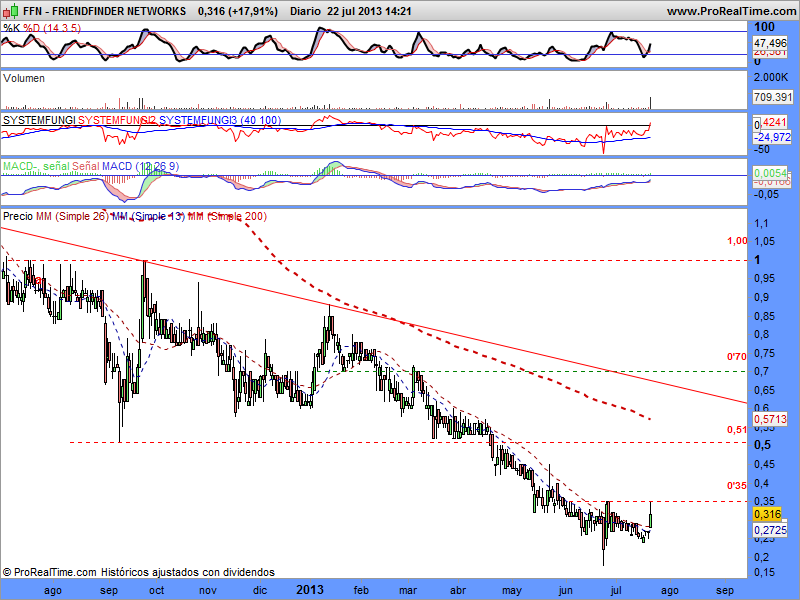800x600 pixels.
Task: Click the yellow current price tag 0,316
Action: (767, 514)
